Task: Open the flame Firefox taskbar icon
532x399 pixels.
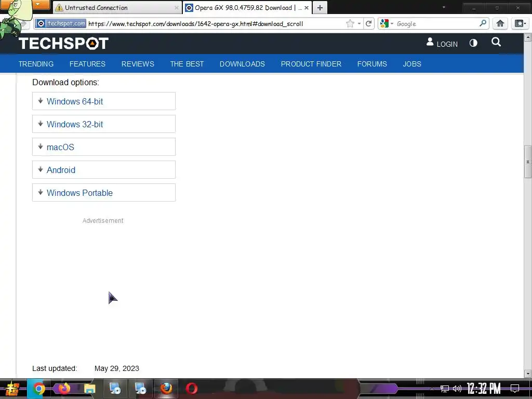Action: click(x=64, y=389)
